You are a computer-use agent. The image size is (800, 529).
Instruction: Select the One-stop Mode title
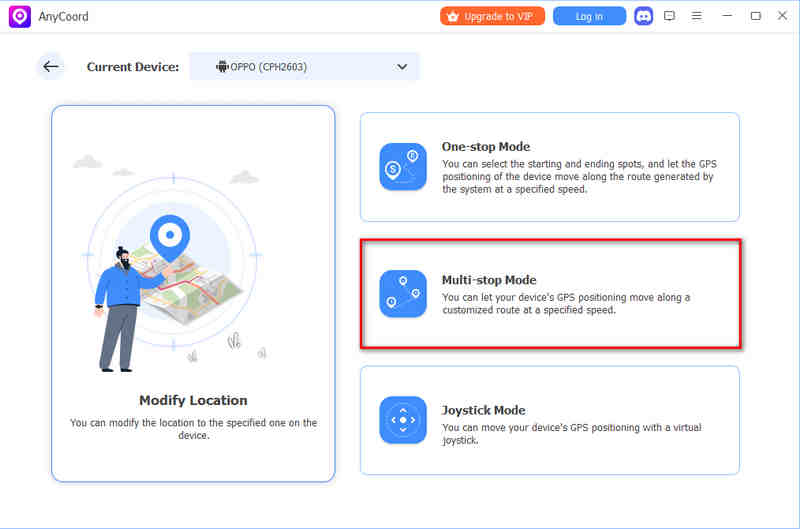486,146
